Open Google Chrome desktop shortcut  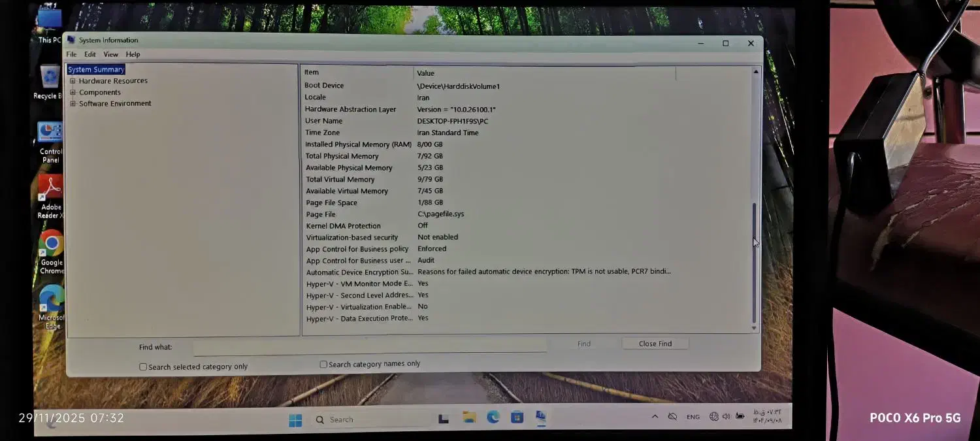click(x=51, y=245)
